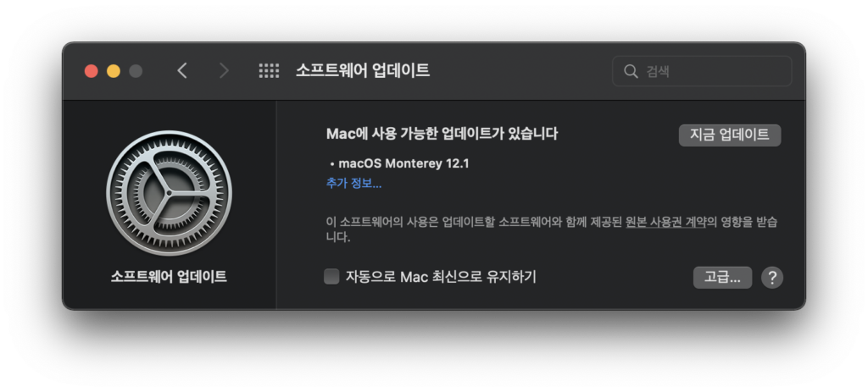
Task: Enable 자동으로 Mac 최신으로 유지하기 checkbox
Action: point(331,277)
